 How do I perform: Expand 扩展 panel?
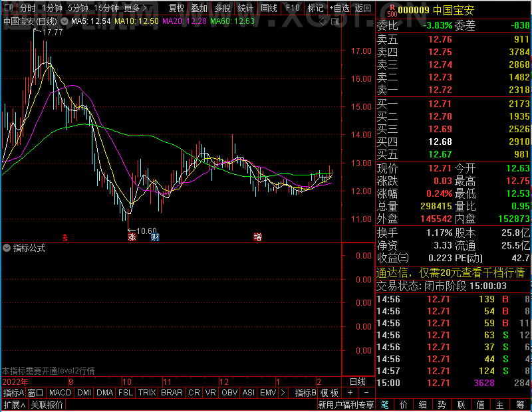15,405
